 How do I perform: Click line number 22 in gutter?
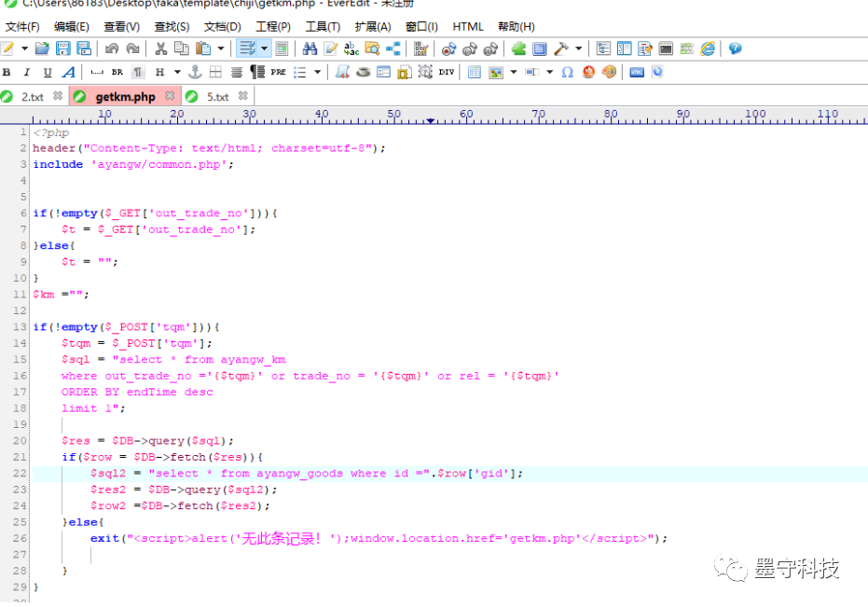[x=20, y=474]
